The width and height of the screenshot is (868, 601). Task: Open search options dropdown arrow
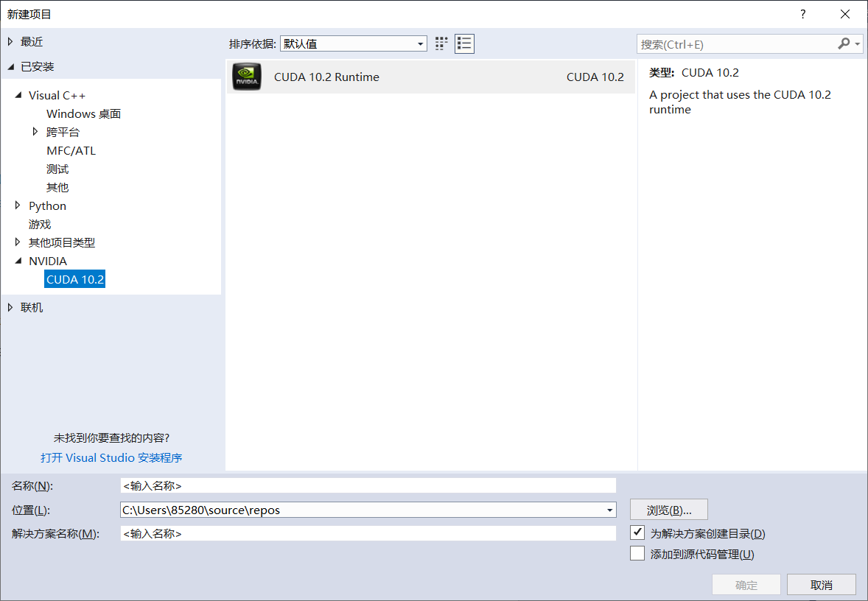(858, 44)
